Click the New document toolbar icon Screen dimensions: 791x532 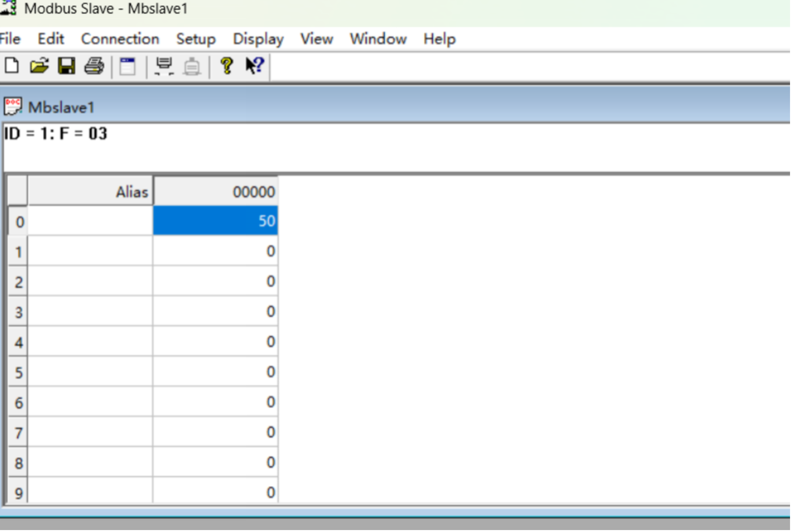pyautogui.click(x=12, y=66)
